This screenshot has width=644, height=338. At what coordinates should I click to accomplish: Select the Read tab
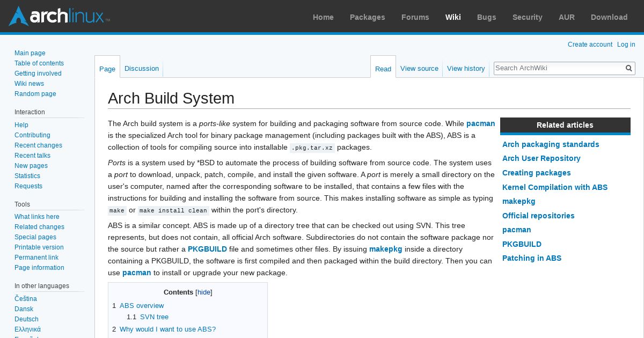point(383,69)
